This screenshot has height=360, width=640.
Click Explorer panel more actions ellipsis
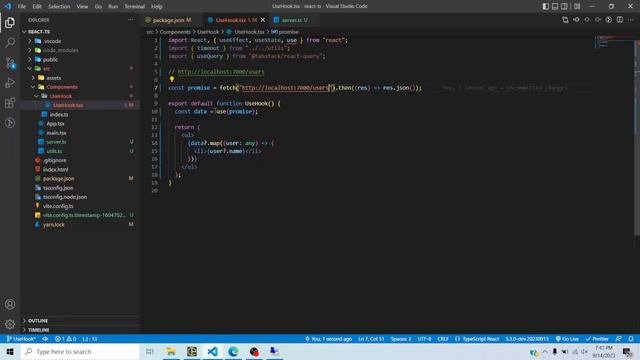click(x=131, y=20)
